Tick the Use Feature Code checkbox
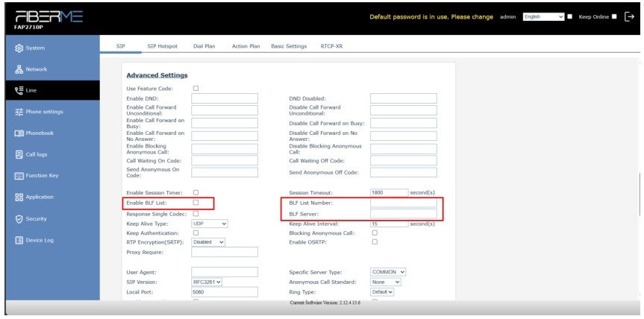Screen dimensions: 644x319 click(x=196, y=88)
